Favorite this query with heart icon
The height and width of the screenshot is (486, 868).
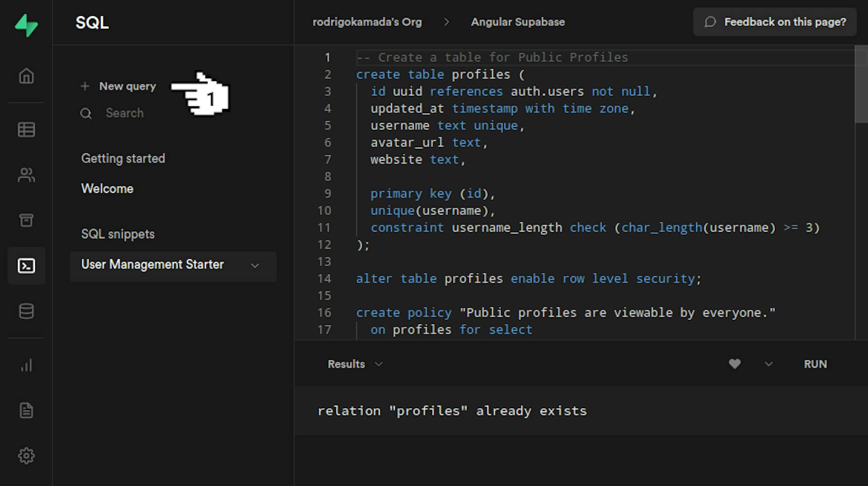(x=735, y=364)
